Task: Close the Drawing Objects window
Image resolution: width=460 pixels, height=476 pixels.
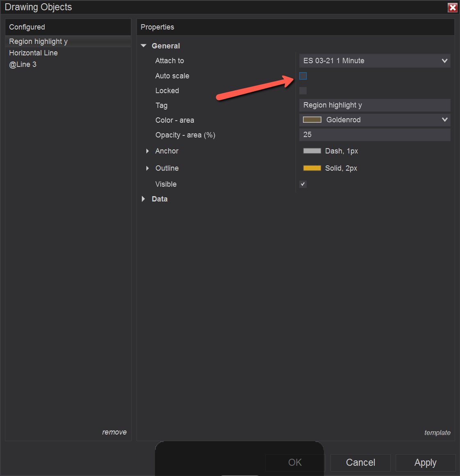Action: (453, 7)
